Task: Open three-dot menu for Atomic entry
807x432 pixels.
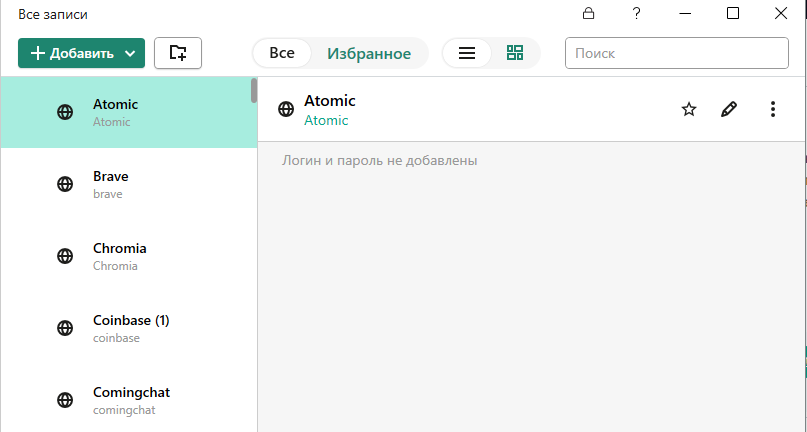Action: click(772, 109)
